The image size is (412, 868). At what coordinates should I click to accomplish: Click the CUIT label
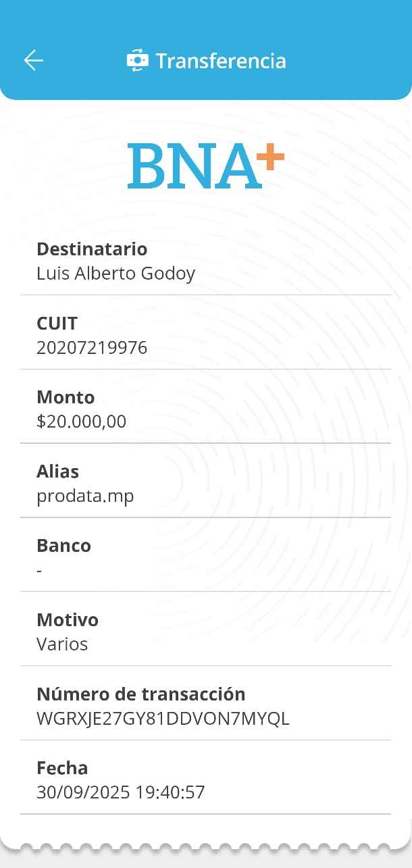(57, 324)
